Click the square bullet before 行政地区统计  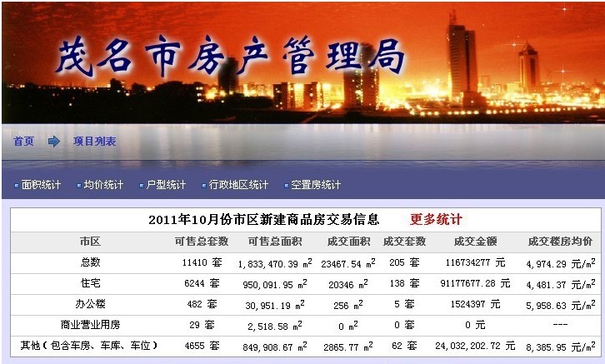coord(203,185)
